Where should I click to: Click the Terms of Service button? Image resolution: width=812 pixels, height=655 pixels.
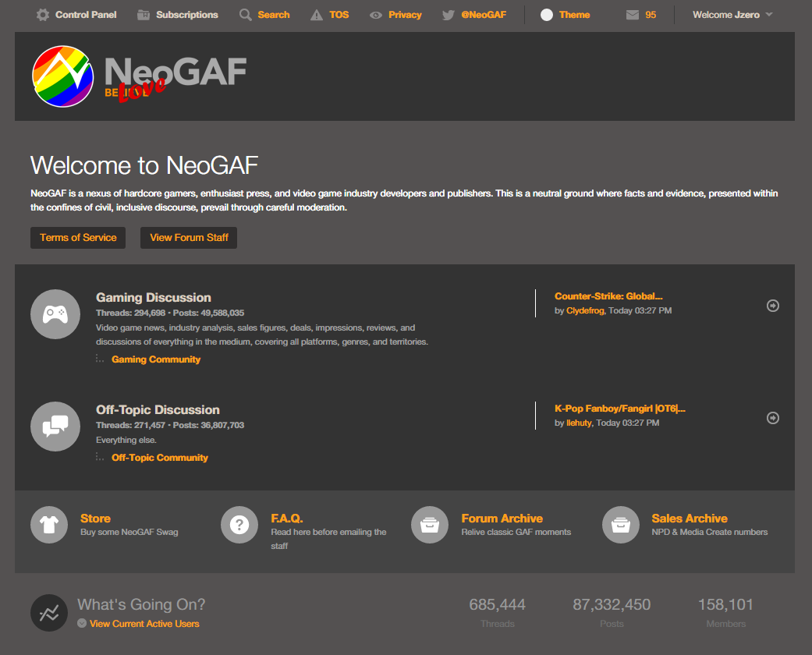tap(77, 238)
